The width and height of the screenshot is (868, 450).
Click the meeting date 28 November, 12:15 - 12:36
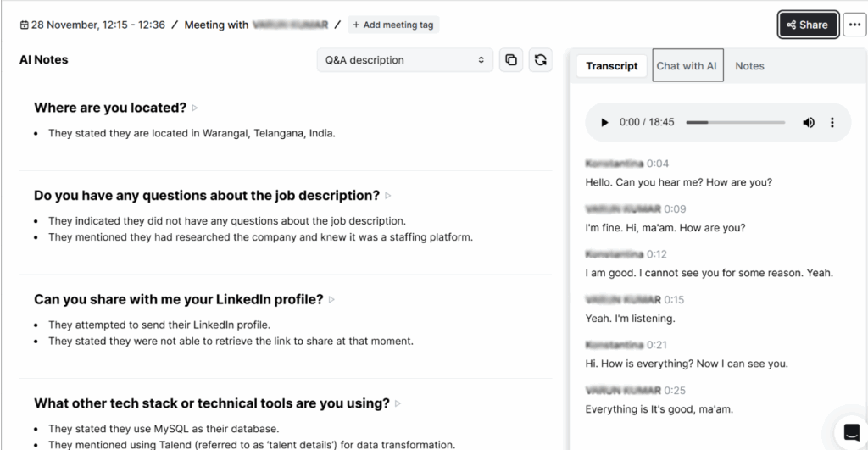click(x=98, y=25)
